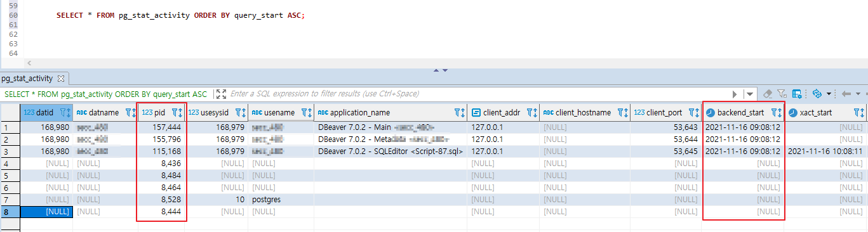868x232 pixels.
Task: Open the back navigation history dropdown
Action: coord(857,94)
